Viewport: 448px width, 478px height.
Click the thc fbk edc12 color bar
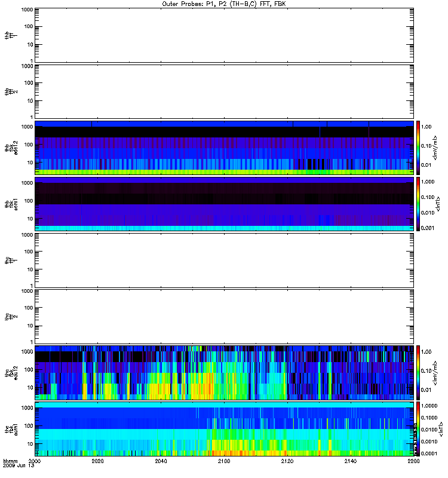pos(418,372)
